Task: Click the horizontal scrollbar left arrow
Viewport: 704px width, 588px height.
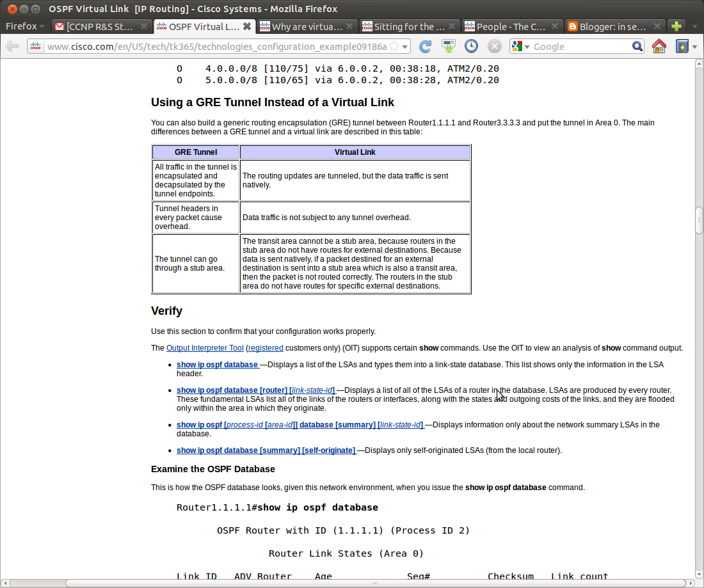Action: [4, 583]
